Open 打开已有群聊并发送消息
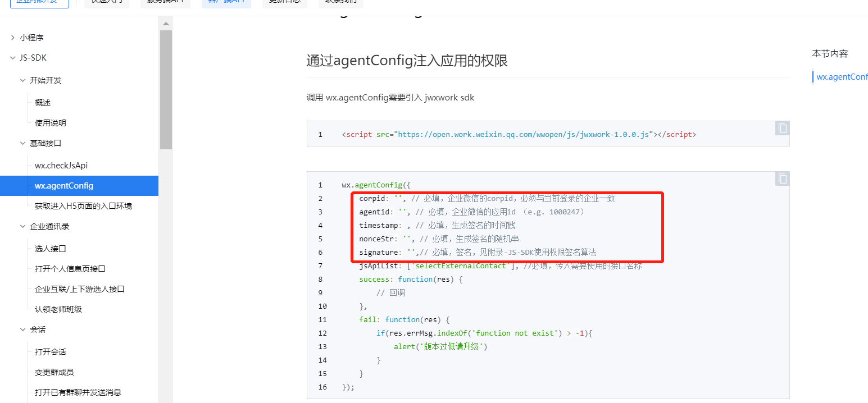 [x=78, y=392]
